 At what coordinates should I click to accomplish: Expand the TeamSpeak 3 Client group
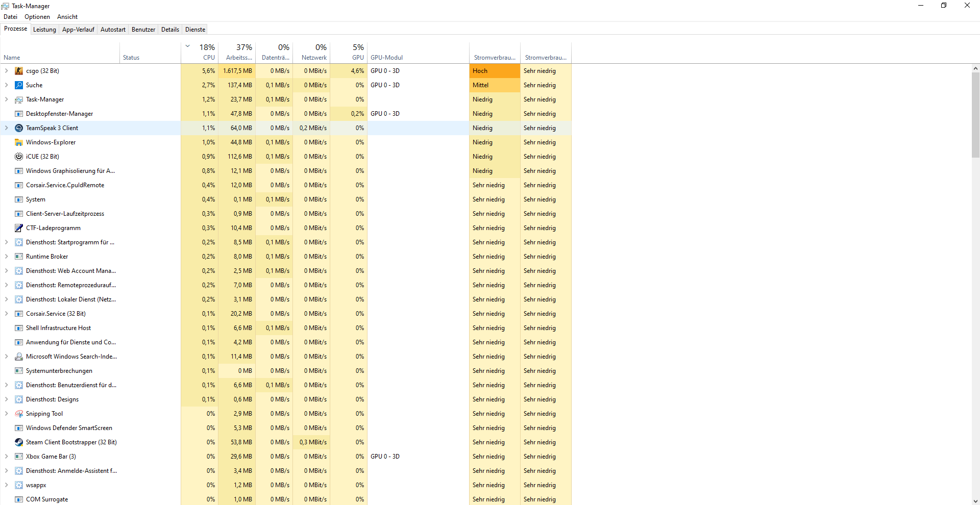point(6,128)
